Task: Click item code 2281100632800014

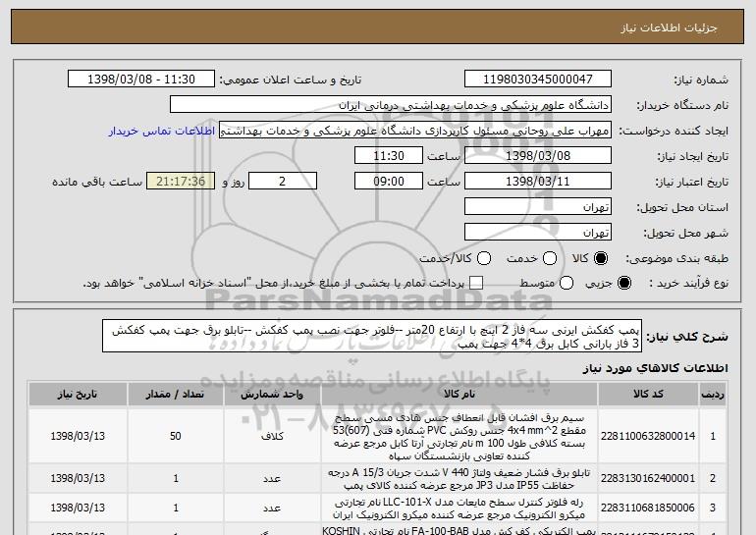Action: (648, 436)
